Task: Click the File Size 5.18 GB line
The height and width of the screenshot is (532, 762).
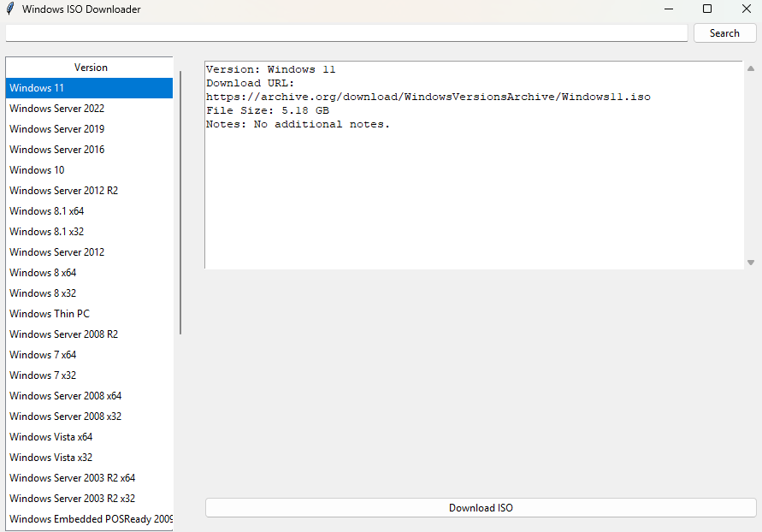Action: click(268, 110)
